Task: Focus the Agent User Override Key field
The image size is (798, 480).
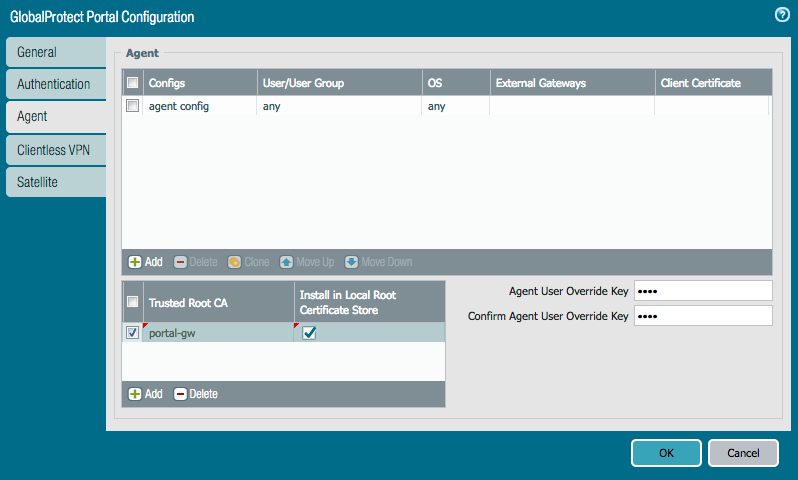Action: coord(703,291)
